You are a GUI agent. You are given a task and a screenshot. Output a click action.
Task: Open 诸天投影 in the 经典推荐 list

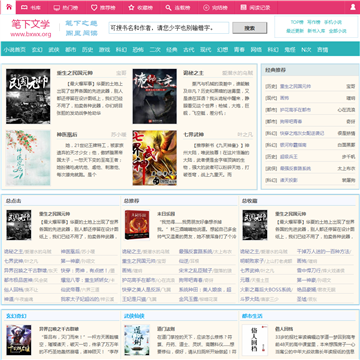[x=289, y=180]
